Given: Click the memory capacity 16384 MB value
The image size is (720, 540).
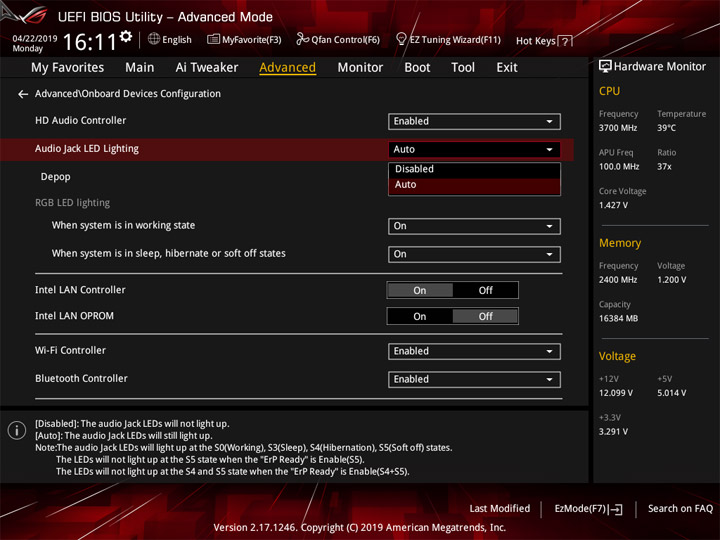Looking at the screenshot, I should coord(618,319).
